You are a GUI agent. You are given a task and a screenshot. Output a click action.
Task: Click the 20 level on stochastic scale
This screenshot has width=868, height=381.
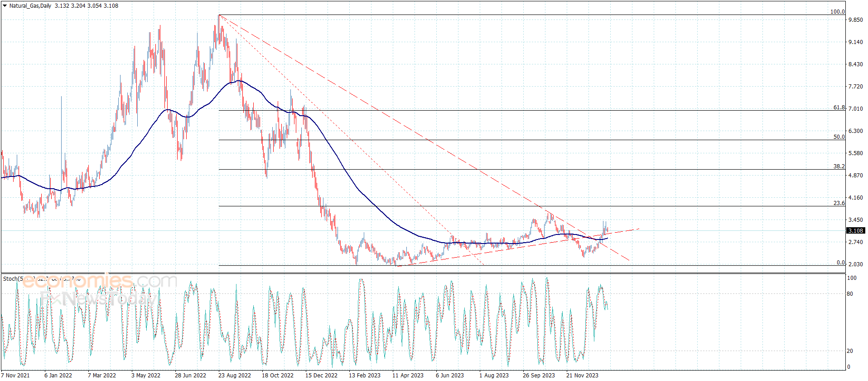click(x=850, y=351)
